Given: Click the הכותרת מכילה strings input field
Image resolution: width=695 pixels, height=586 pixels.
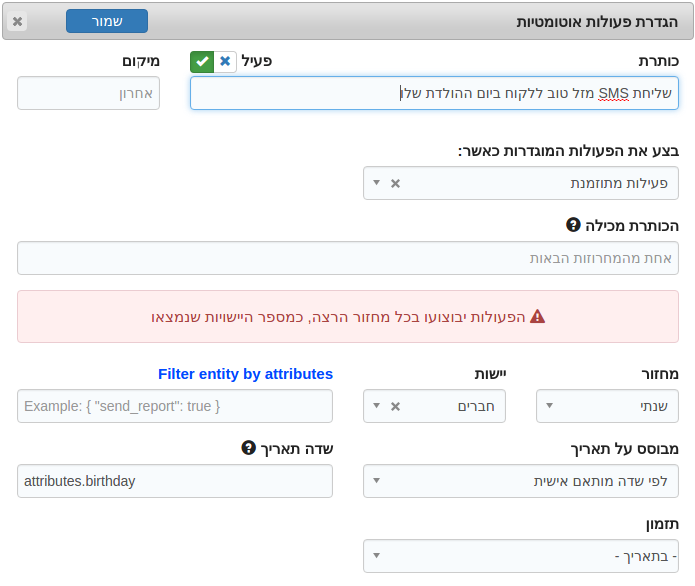Looking at the screenshot, I should (348, 258).
